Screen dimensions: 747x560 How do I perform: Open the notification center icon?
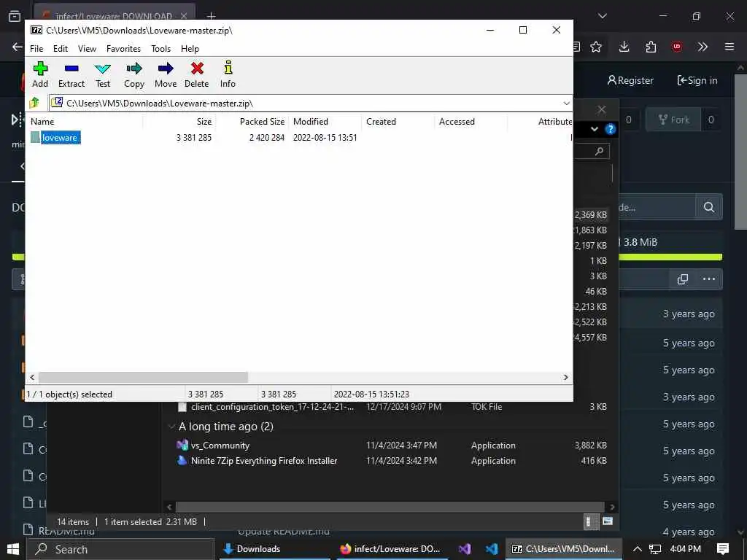[x=723, y=550]
